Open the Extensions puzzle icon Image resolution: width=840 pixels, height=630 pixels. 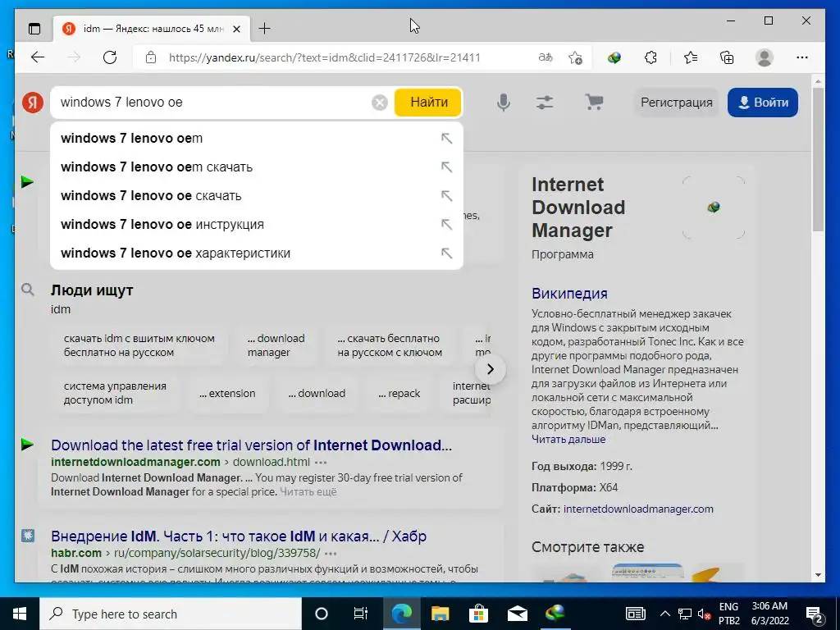[651, 57]
